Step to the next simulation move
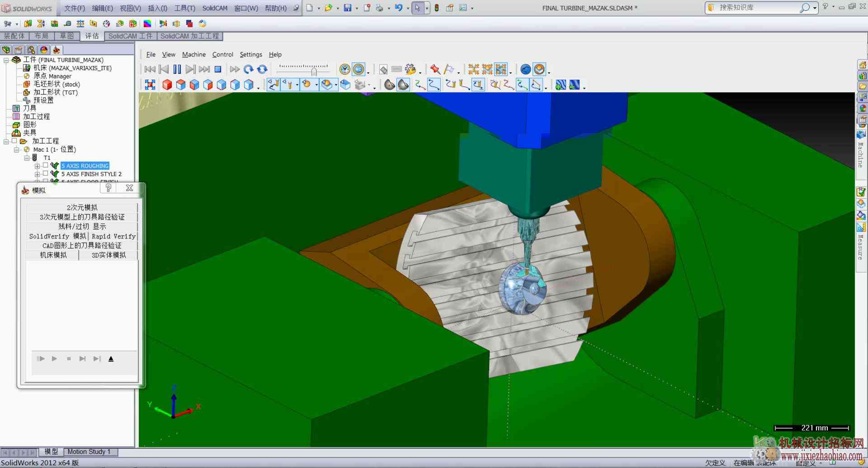The width and height of the screenshot is (868, 468). pos(191,69)
